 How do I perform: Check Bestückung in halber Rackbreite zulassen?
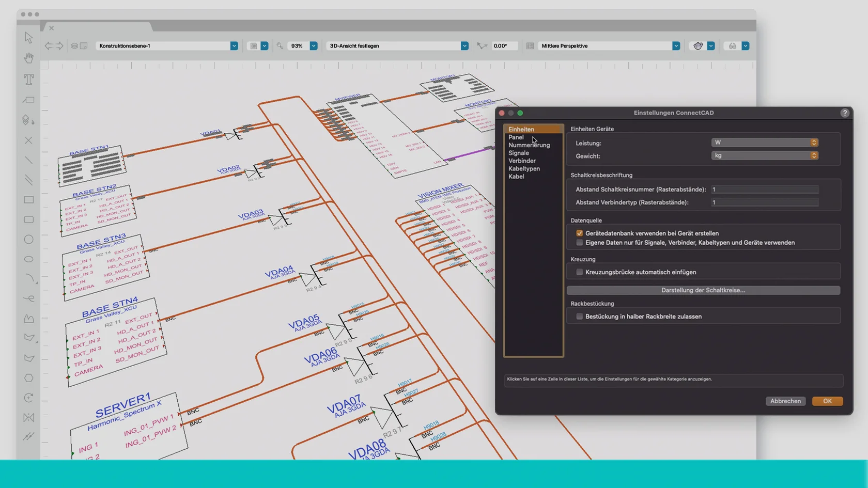coord(579,317)
